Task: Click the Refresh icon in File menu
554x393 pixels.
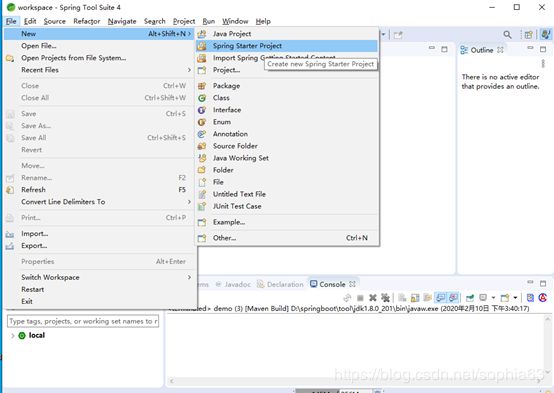Action: [x=10, y=190]
